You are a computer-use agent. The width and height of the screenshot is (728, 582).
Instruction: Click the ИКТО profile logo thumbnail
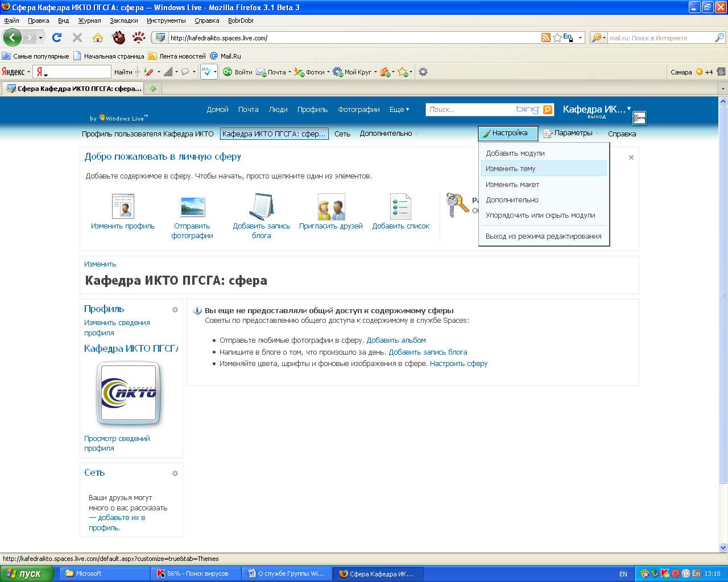(x=129, y=393)
